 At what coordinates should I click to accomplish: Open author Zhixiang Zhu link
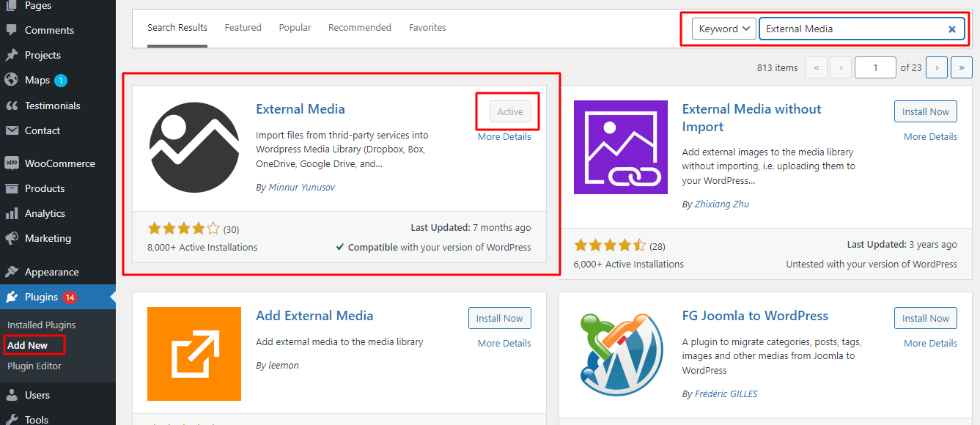pos(722,204)
